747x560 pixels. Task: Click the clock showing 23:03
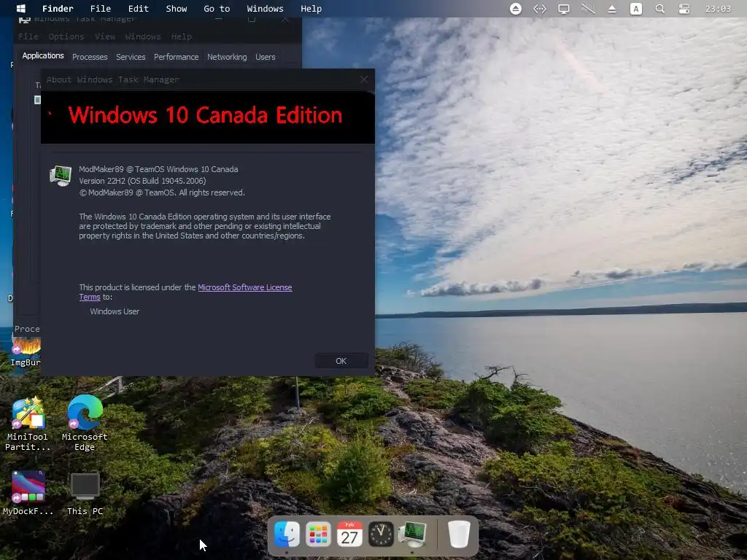718,9
